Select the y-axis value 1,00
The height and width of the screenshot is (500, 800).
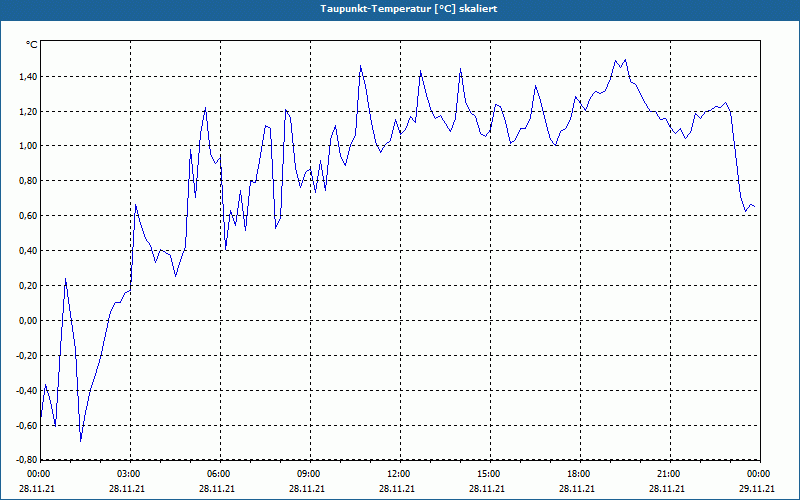click(28, 146)
